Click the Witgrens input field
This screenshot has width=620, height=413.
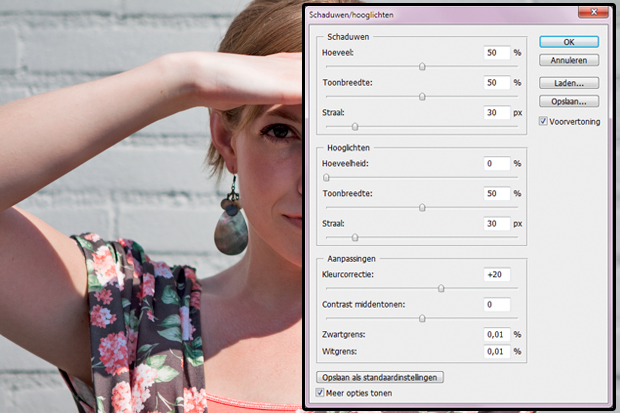tap(496, 351)
